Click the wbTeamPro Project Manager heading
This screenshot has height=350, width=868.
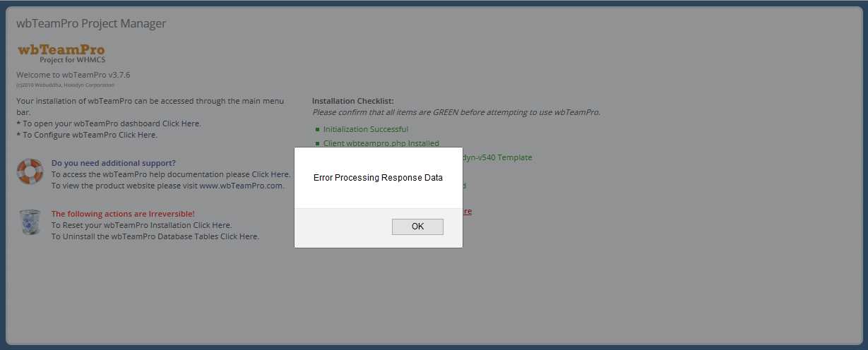pos(91,23)
